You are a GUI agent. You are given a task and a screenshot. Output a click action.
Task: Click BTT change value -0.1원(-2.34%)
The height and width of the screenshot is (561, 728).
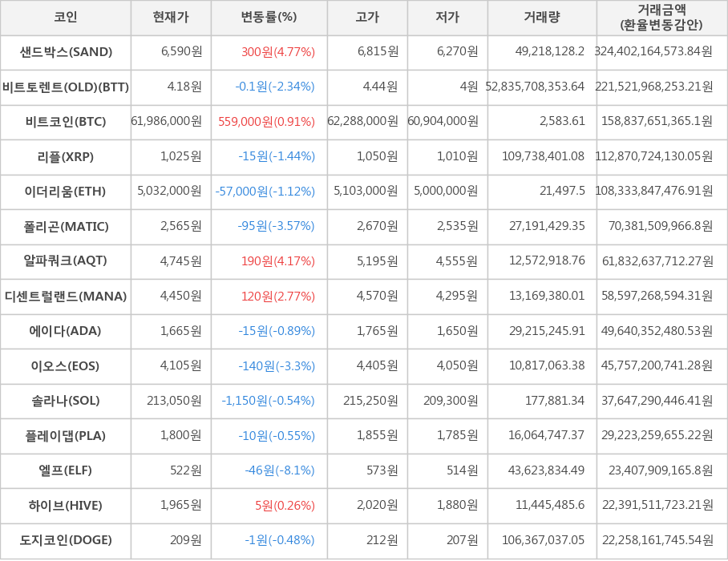tap(275, 87)
